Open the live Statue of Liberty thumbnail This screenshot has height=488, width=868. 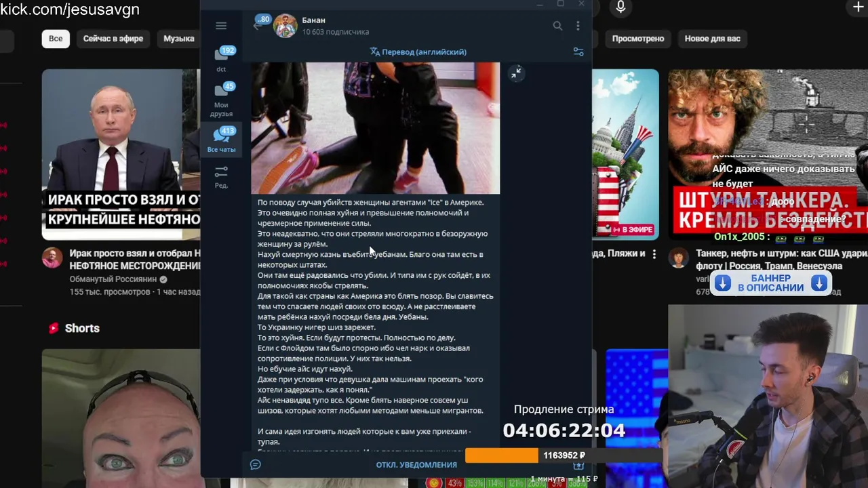point(625,154)
